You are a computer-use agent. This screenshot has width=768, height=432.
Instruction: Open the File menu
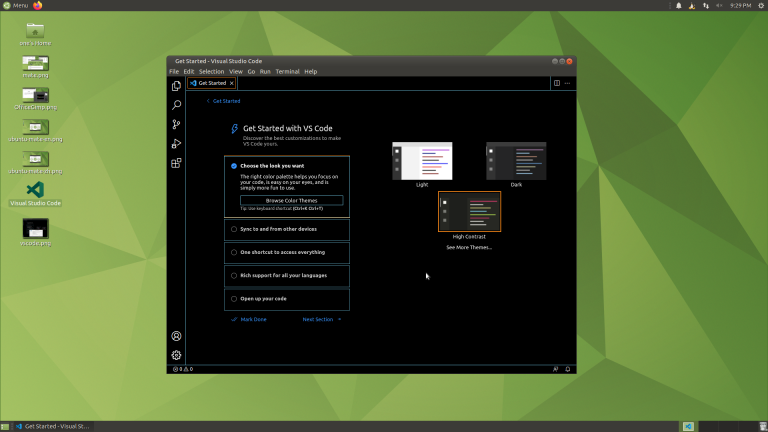point(174,72)
